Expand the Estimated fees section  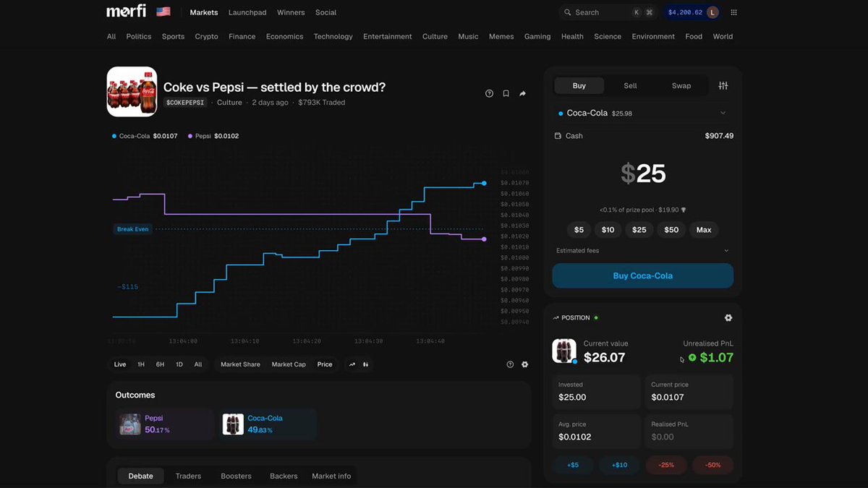point(643,251)
